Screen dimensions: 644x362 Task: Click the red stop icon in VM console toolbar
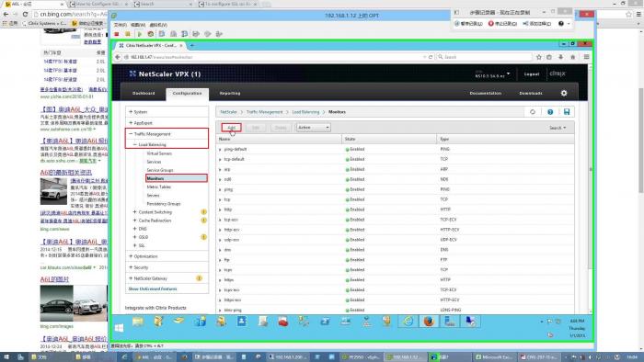point(117,34)
